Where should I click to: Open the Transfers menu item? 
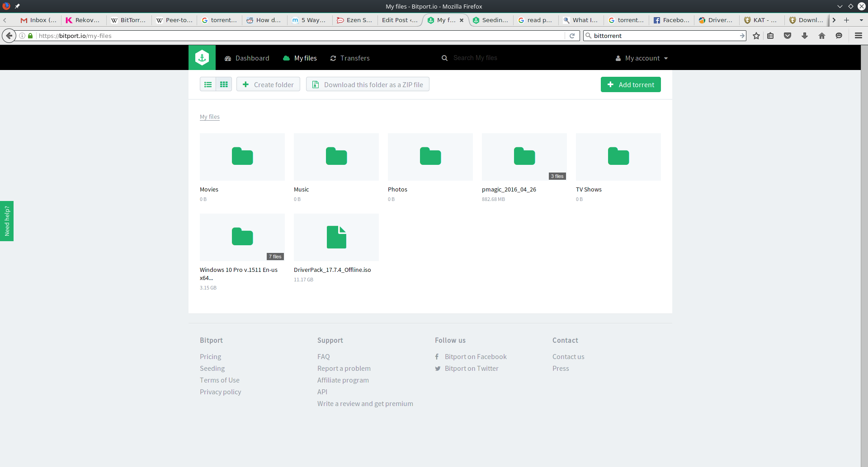pyautogui.click(x=350, y=58)
